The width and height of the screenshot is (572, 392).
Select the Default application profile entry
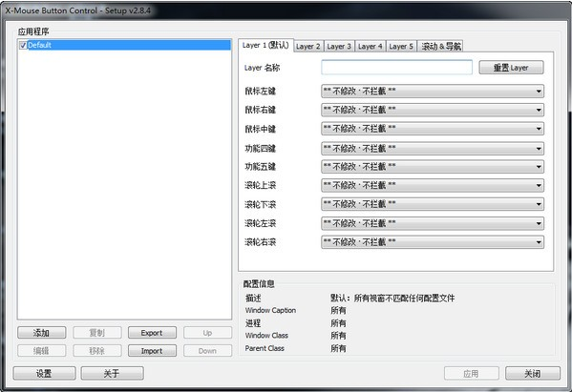[125, 45]
